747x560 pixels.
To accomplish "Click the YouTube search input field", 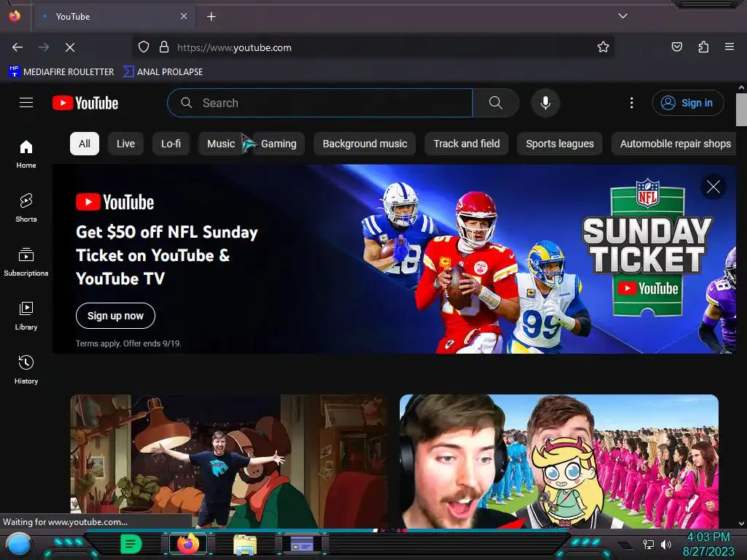I will pyautogui.click(x=320, y=103).
